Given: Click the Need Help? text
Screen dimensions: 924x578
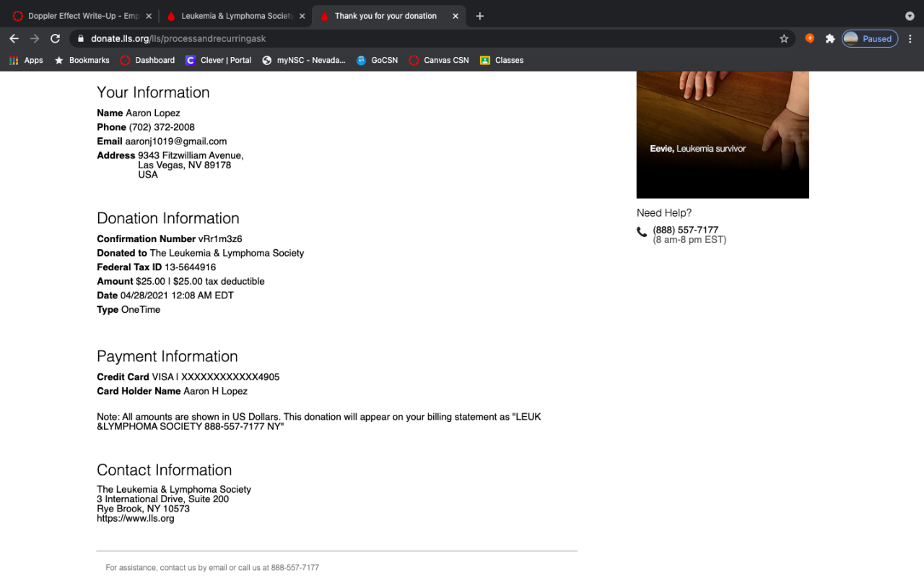Looking at the screenshot, I should click(x=664, y=213).
